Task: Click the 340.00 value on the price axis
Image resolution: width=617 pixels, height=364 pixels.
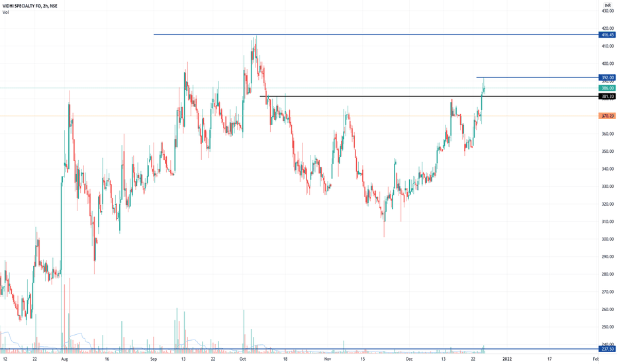Action: coord(608,169)
